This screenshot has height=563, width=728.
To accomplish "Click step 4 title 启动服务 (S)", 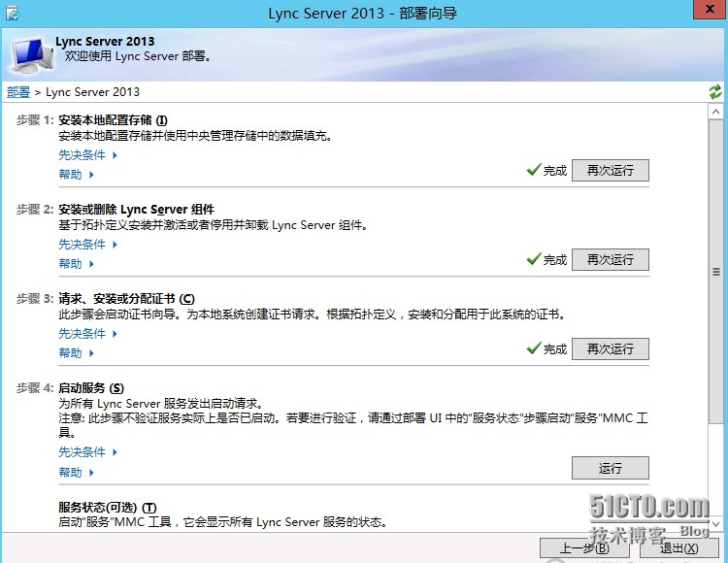I will (91, 388).
